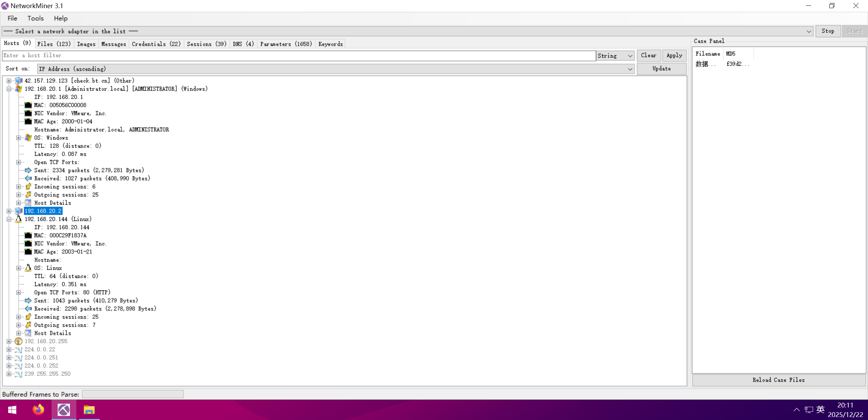The image size is (868, 420).
Task: Switch to the Credentials (22) tab
Action: [x=156, y=44]
